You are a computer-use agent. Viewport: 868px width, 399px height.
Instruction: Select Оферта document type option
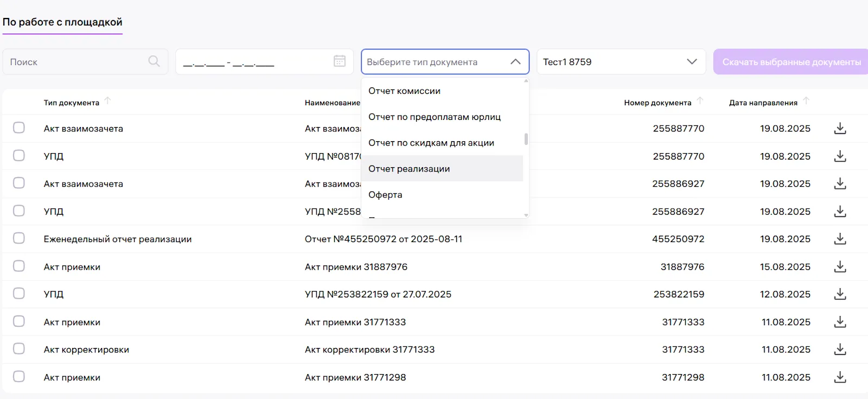click(x=385, y=195)
